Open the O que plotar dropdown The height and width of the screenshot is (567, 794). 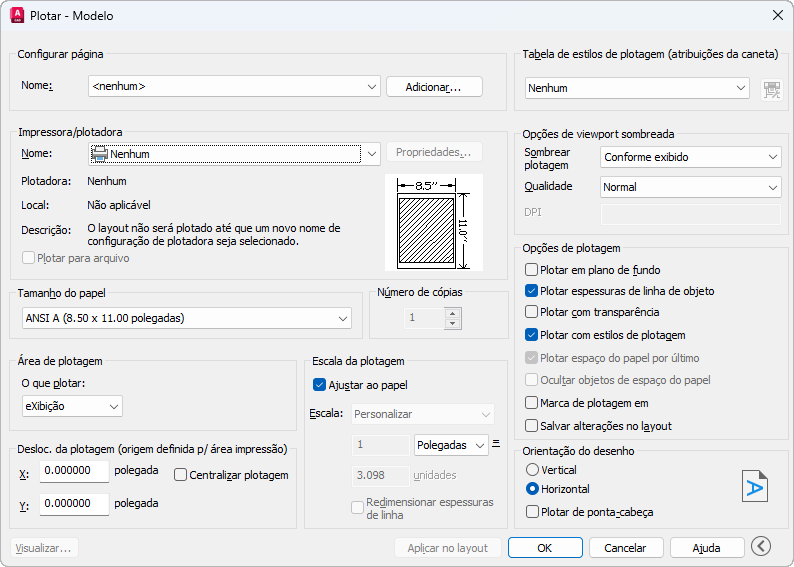tap(72, 405)
